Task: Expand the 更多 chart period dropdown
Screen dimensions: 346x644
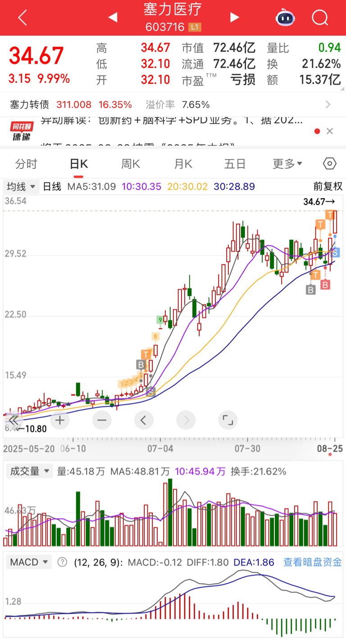Action: [287, 164]
